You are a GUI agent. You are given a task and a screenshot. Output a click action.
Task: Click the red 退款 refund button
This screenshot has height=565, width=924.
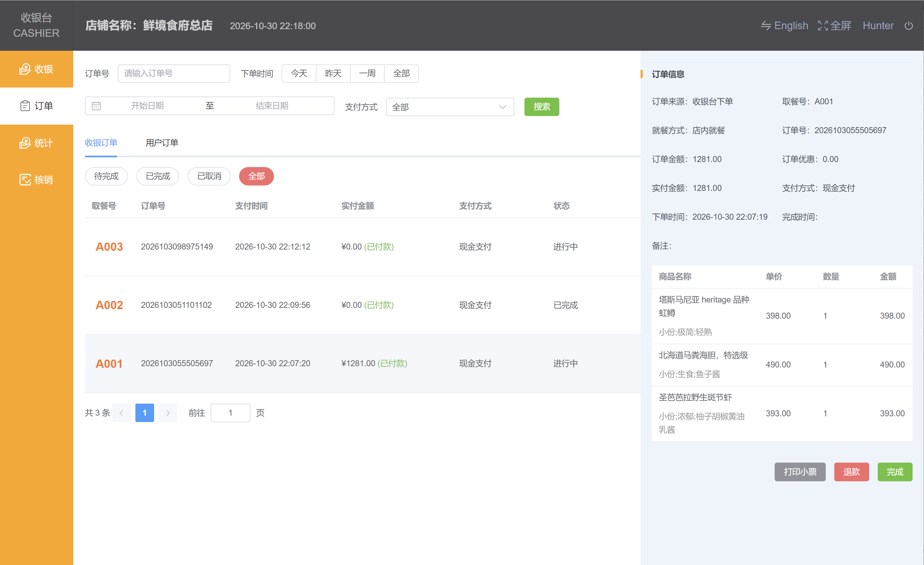tap(851, 472)
